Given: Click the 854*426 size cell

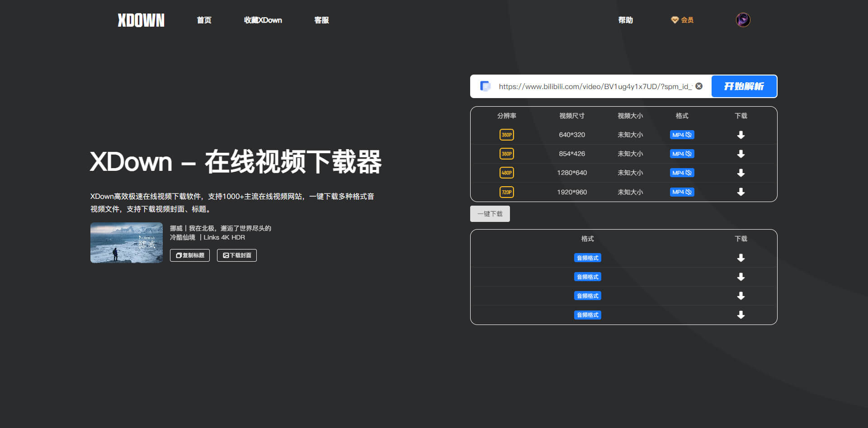Looking at the screenshot, I should click(572, 154).
